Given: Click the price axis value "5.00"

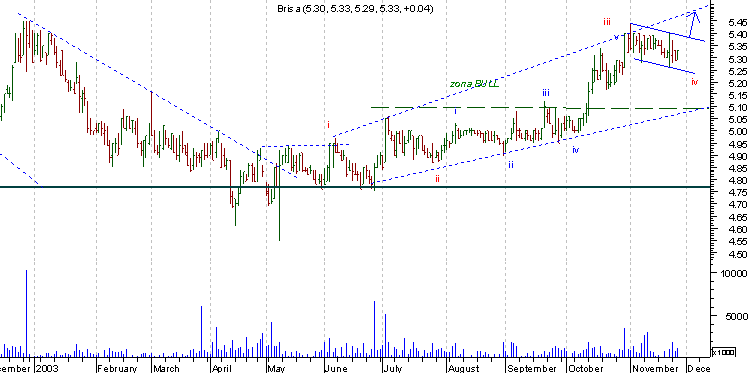Looking at the screenshot, I should pos(737,132).
